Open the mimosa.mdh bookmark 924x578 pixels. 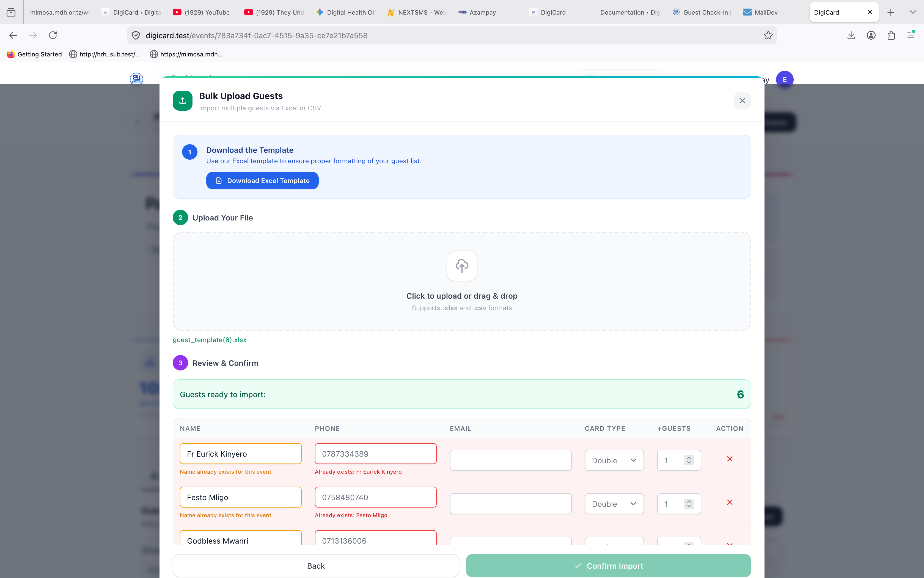[186, 54]
